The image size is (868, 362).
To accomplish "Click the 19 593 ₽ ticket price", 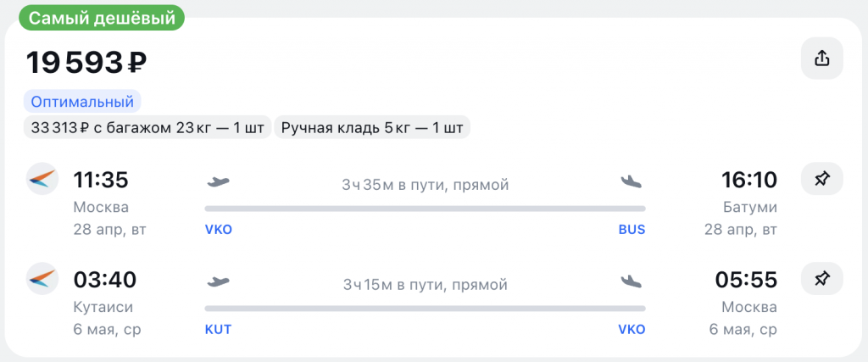I will 87,62.
